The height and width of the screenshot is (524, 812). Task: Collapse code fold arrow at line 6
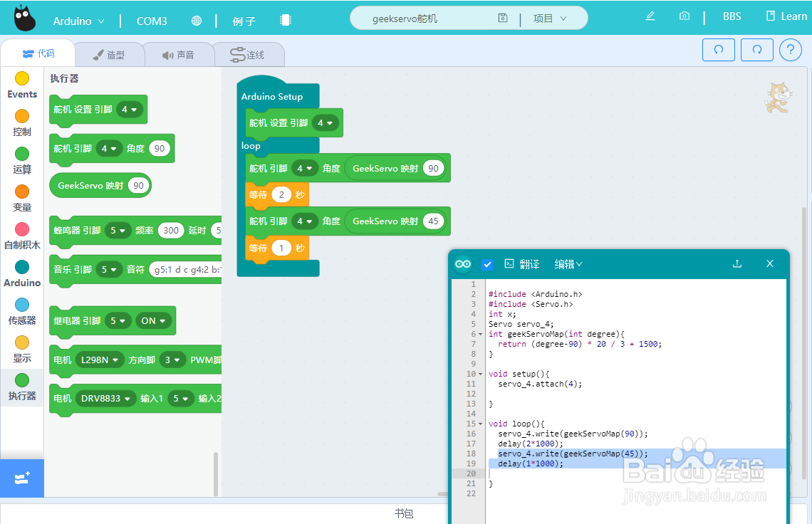[x=481, y=335]
